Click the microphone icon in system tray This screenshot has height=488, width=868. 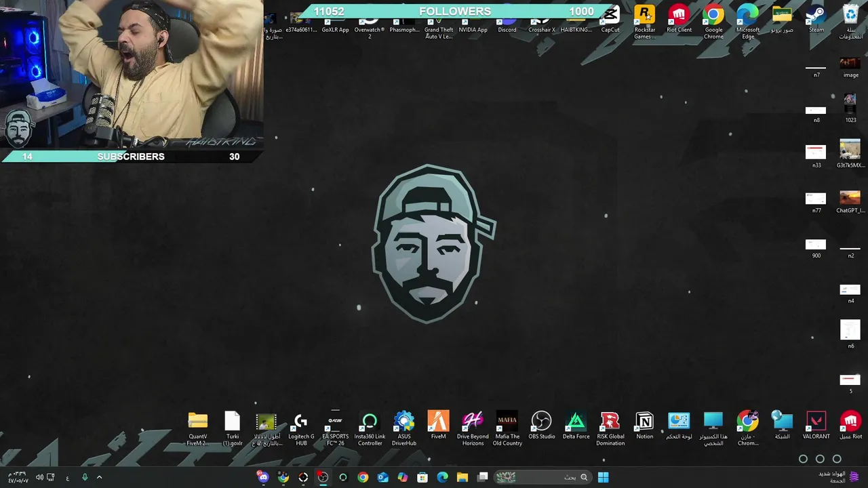click(85, 477)
